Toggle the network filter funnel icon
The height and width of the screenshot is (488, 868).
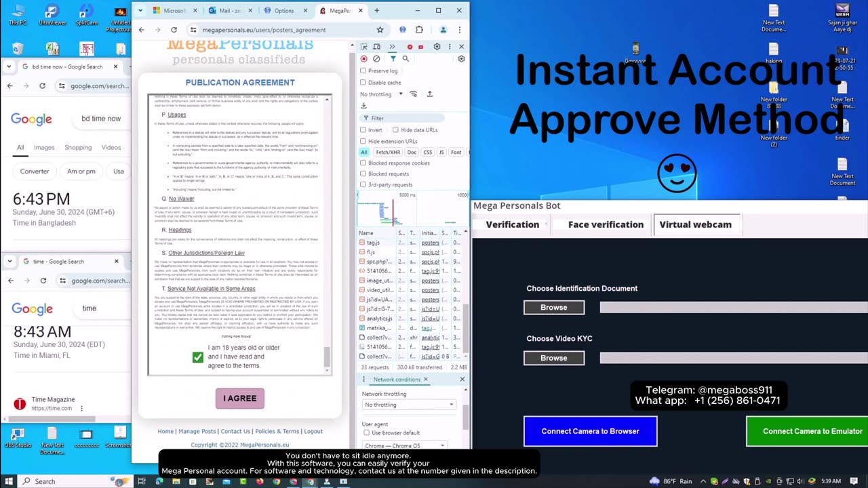tap(393, 59)
